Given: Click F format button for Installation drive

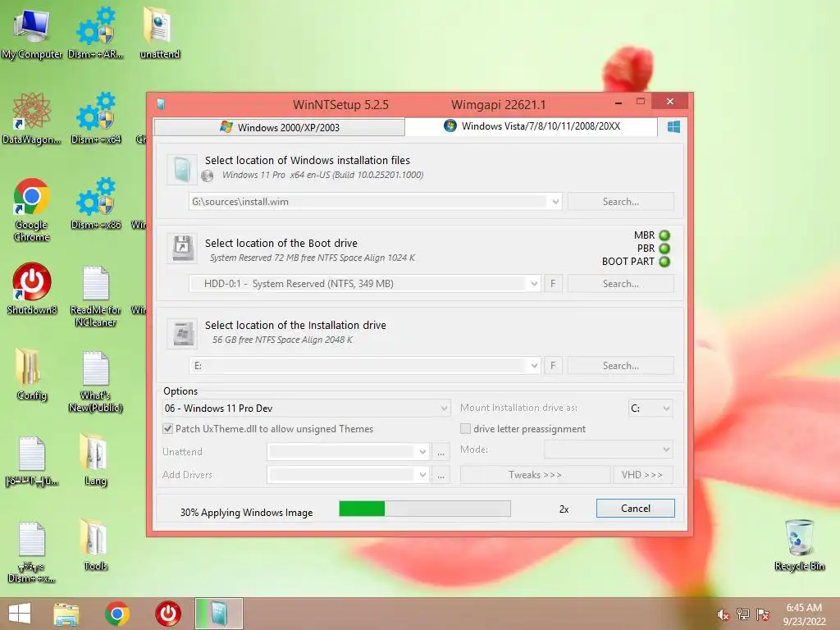Looking at the screenshot, I should [x=553, y=366].
